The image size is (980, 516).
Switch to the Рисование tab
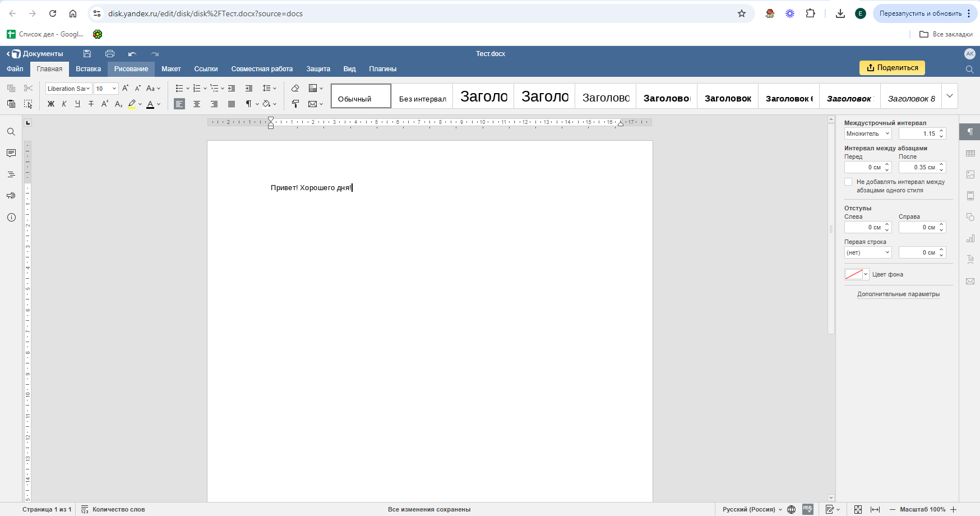(131, 69)
